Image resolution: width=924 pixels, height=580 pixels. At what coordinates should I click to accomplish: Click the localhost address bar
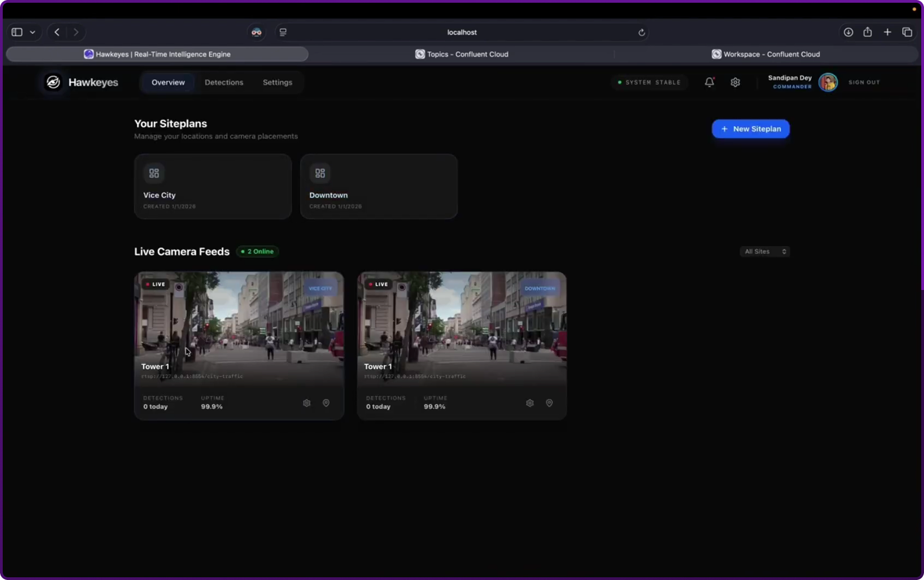(x=462, y=32)
